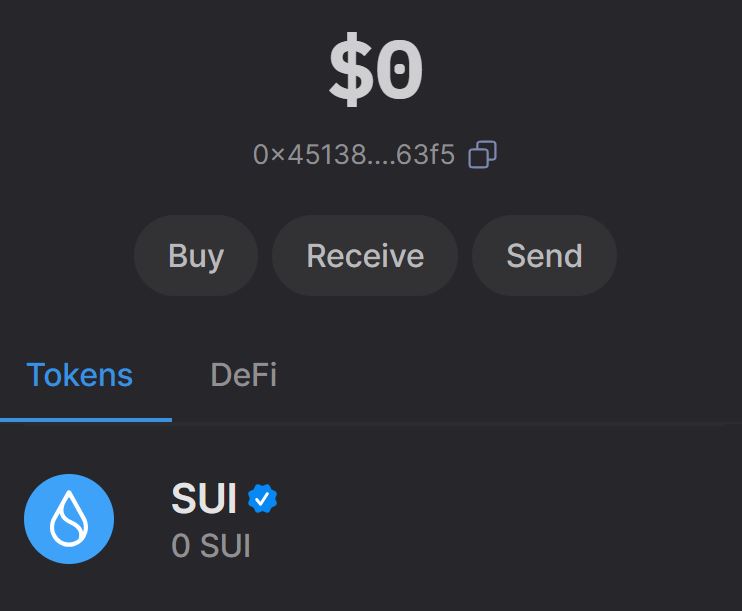The height and width of the screenshot is (611, 742).
Task: Copy the wallet address with the copy icon
Action: pos(483,155)
